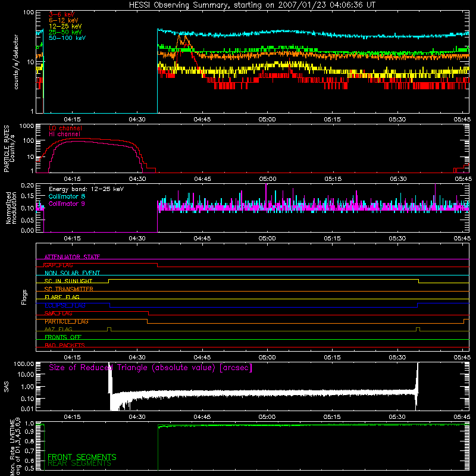
Task: Click the GAP_FLAG label
Action: [58, 265]
